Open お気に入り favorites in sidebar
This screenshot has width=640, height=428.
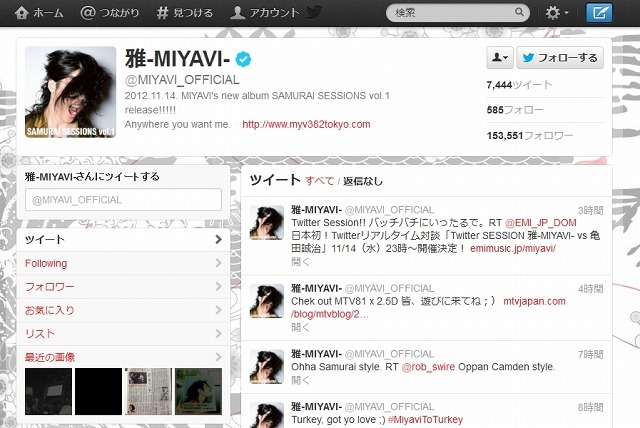coord(123,310)
